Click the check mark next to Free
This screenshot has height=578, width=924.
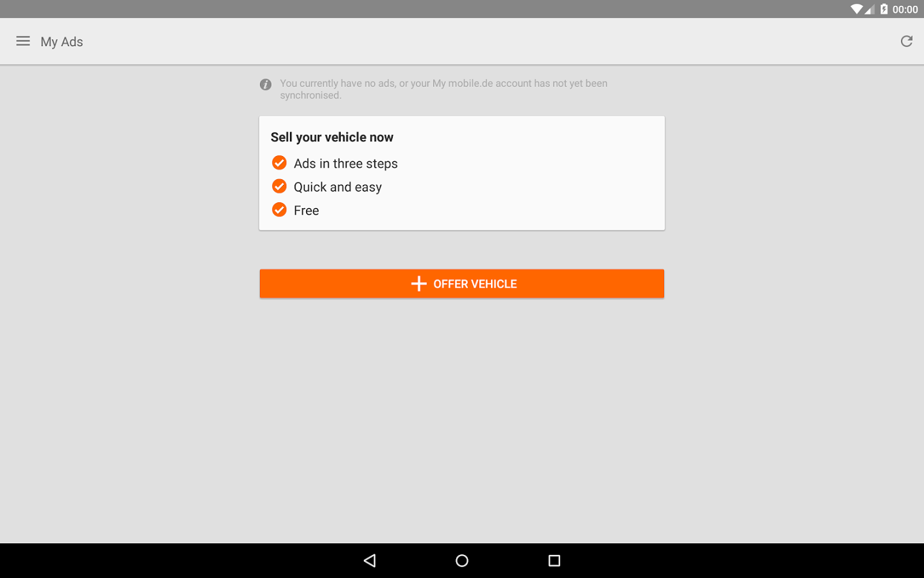point(279,210)
